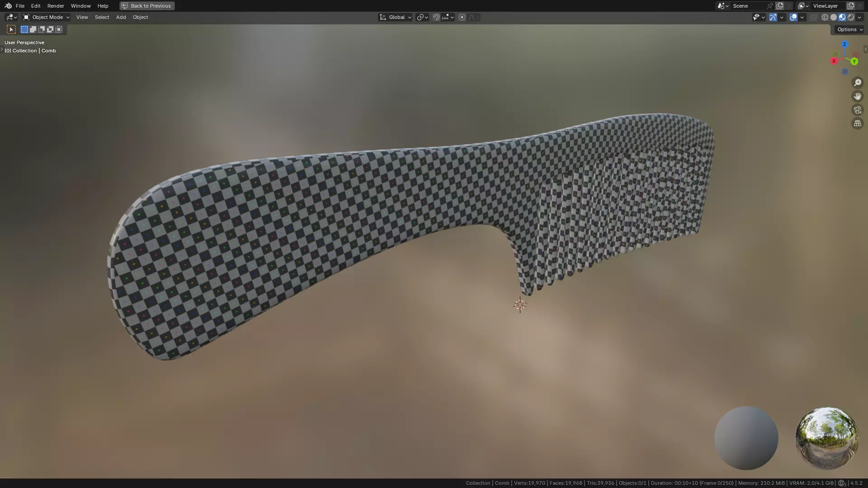Image resolution: width=868 pixels, height=488 pixels.
Task: Open the snapping options dropdown
Action: [x=448, y=17]
